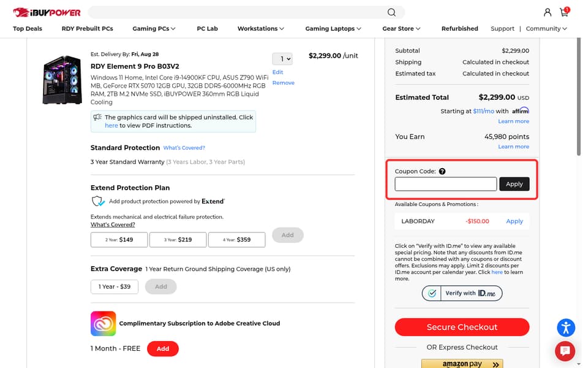Click here to view PDF instructions

pyautogui.click(x=111, y=125)
